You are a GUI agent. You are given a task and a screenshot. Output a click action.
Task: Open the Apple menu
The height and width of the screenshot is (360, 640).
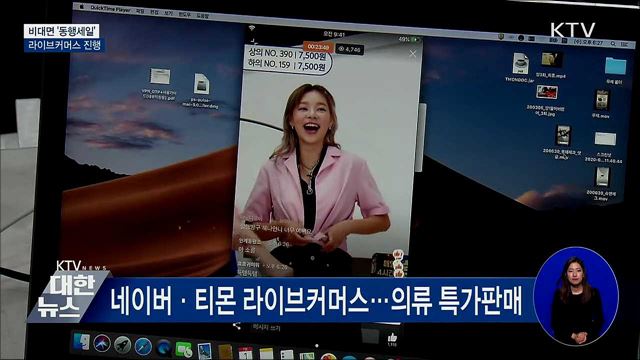pyautogui.click(x=81, y=7)
